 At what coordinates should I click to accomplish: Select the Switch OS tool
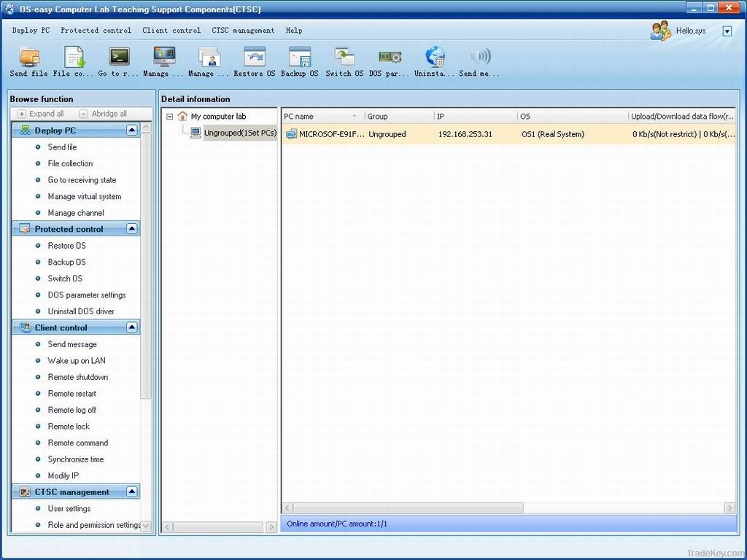pos(343,62)
